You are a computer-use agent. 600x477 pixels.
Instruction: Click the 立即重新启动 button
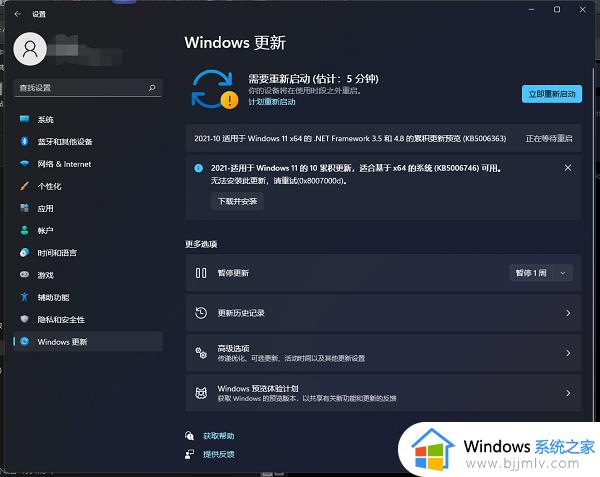(x=552, y=94)
